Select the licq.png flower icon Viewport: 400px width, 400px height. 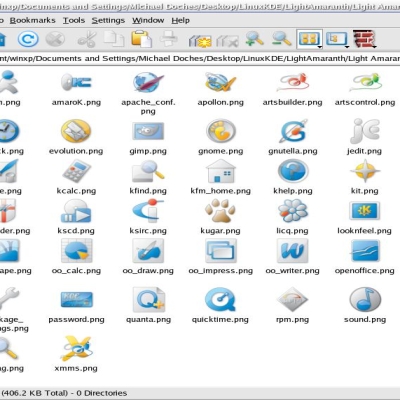[x=293, y=211]
